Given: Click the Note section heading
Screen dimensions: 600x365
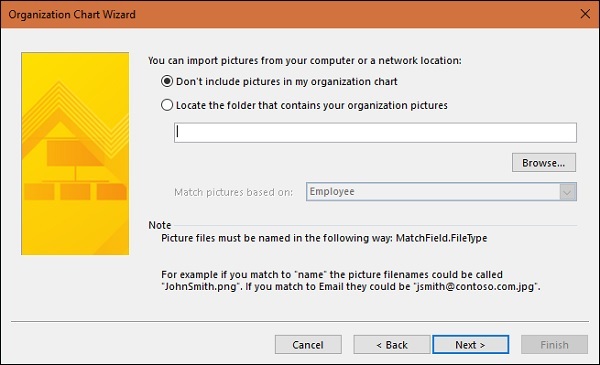Looking at the screenshot, I should click(x=160, y=225).
